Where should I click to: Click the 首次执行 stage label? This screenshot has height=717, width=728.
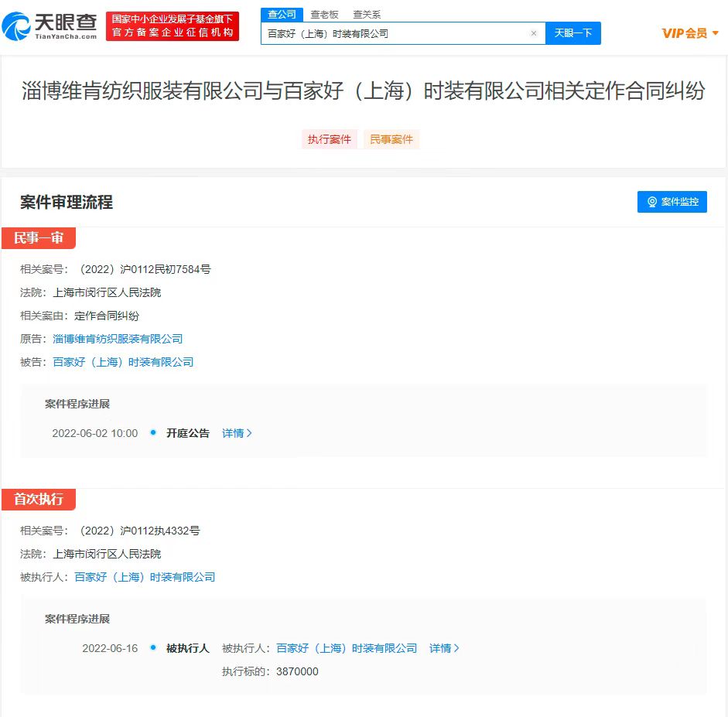pyautogui.click(x=39, y=499)
